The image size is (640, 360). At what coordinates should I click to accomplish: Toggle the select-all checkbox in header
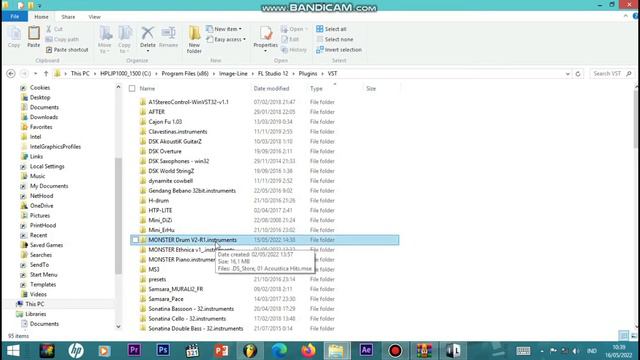132,88
